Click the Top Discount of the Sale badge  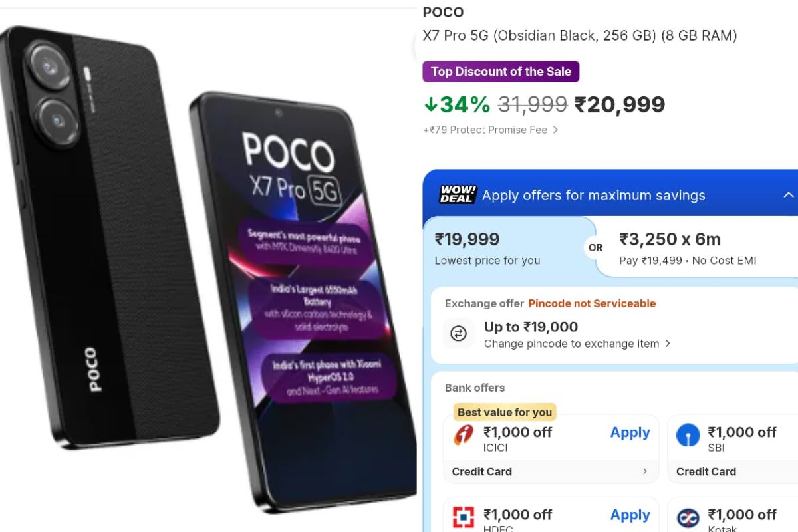[x=501, y=71]
